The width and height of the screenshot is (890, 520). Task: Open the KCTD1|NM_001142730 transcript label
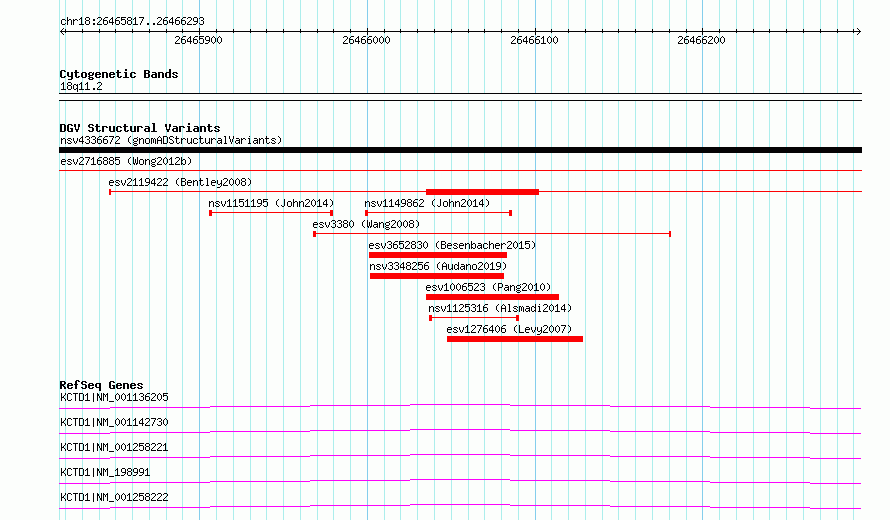[x=114, y=422]
